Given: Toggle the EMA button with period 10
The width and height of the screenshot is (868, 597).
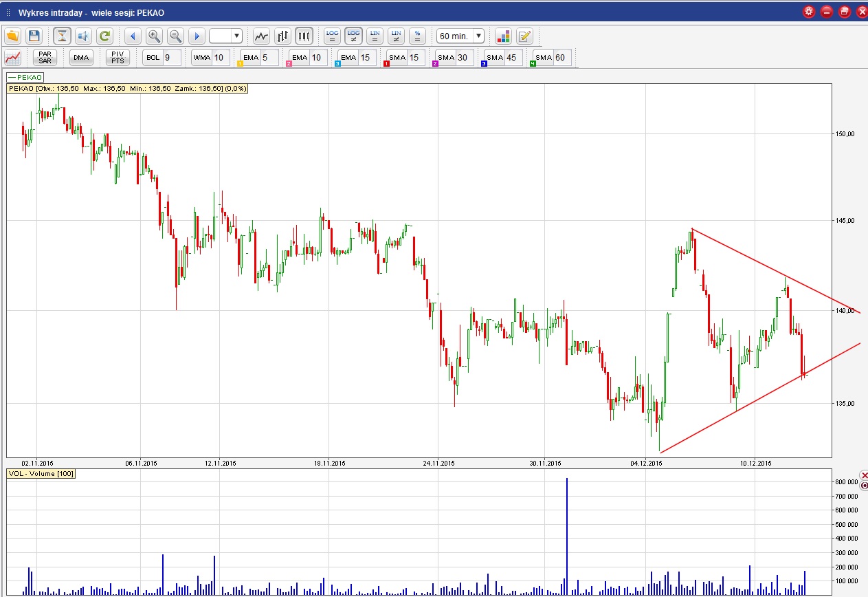Looking at the screenshot, I should click(300, 57).
